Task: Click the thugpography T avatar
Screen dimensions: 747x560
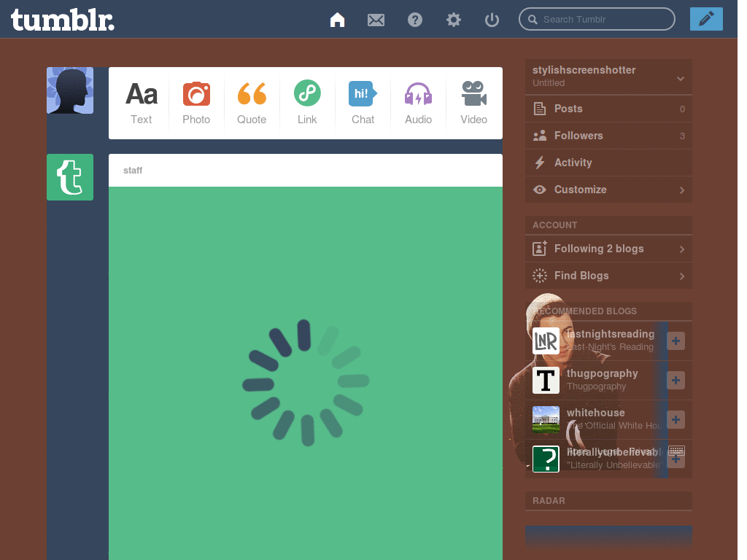Action: click(x=546, y=380)
